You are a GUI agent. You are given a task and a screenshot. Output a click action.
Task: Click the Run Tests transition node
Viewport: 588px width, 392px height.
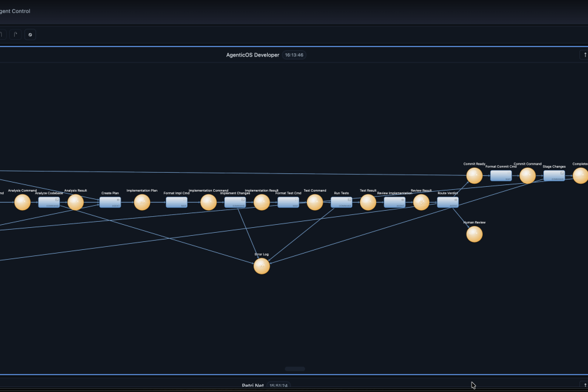click(341, 202)
